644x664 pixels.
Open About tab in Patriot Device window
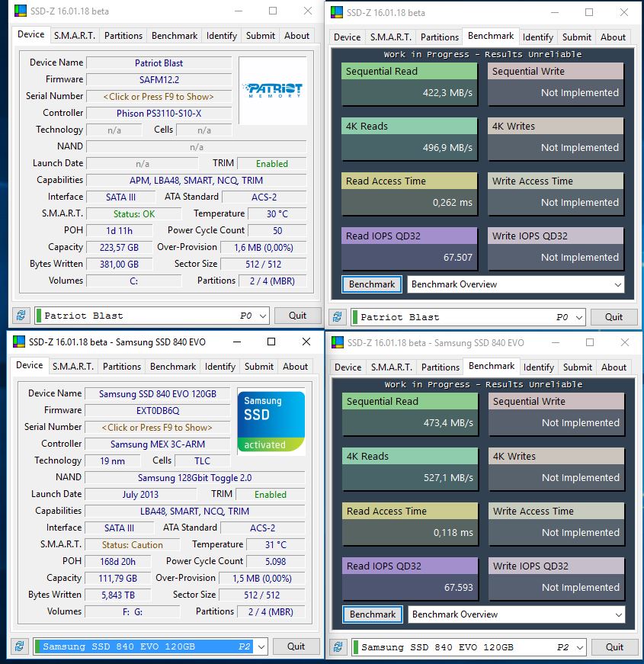(296, 36)
